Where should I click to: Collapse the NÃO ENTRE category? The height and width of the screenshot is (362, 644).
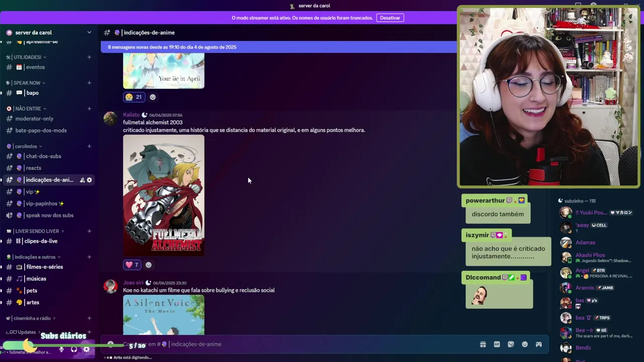[x=26, y=109]
